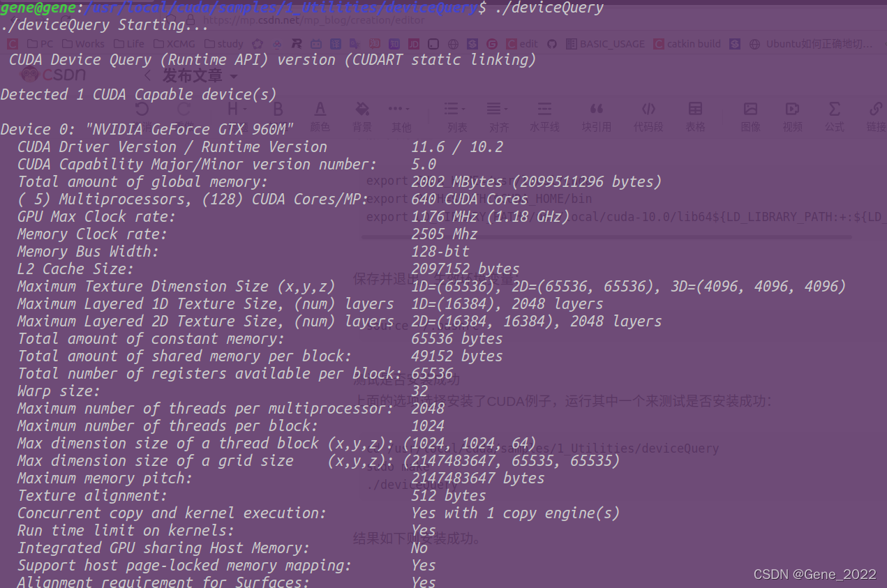Screen dimensions: 887x588
Task: Click the '128-bit' bus width value
Action: click(x=440, y=251)
